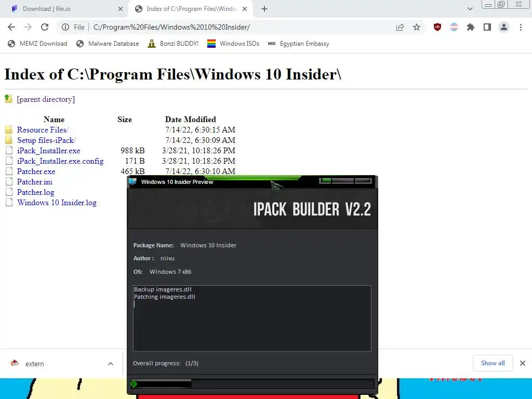This screenshot has width=532, height=399.
Task: Click the Setup files-iPack folder icon
Action: [x=9, y=140]
